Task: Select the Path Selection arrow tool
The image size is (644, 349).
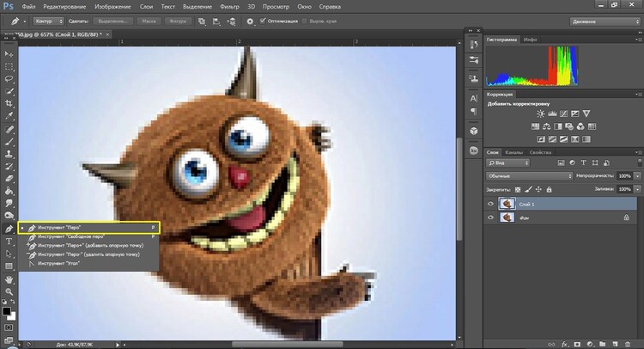Action: point(9,254)
